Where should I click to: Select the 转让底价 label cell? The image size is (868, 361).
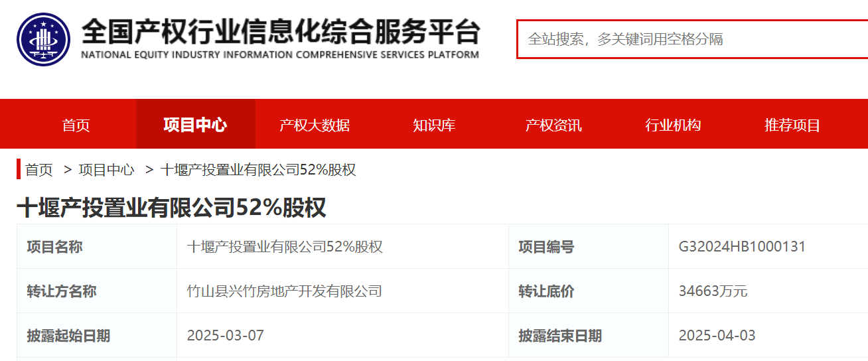(x=589, y=291)
